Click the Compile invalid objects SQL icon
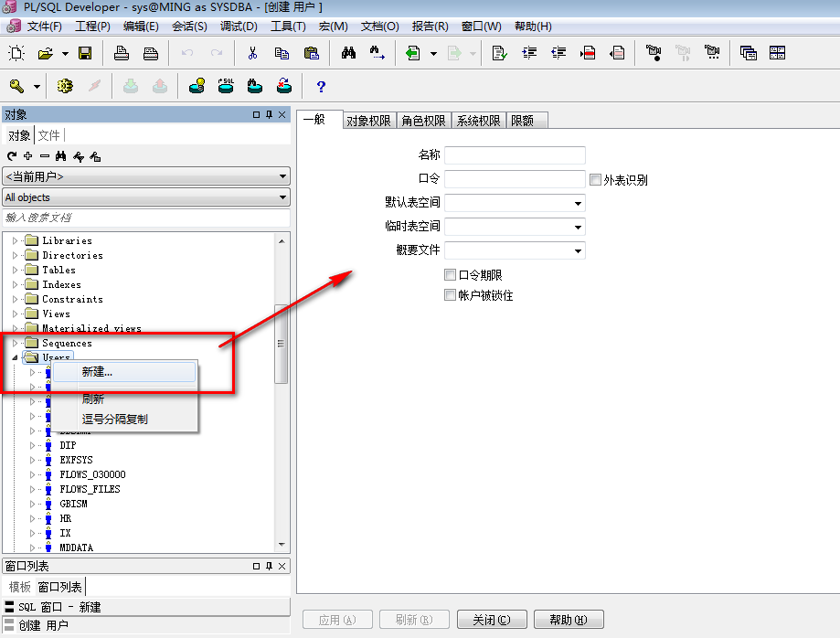840x638 pixels. point(226,86)
